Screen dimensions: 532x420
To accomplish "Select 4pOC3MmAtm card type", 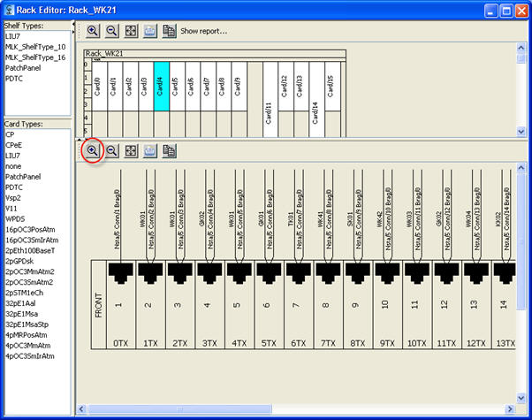I will (27, 346).
